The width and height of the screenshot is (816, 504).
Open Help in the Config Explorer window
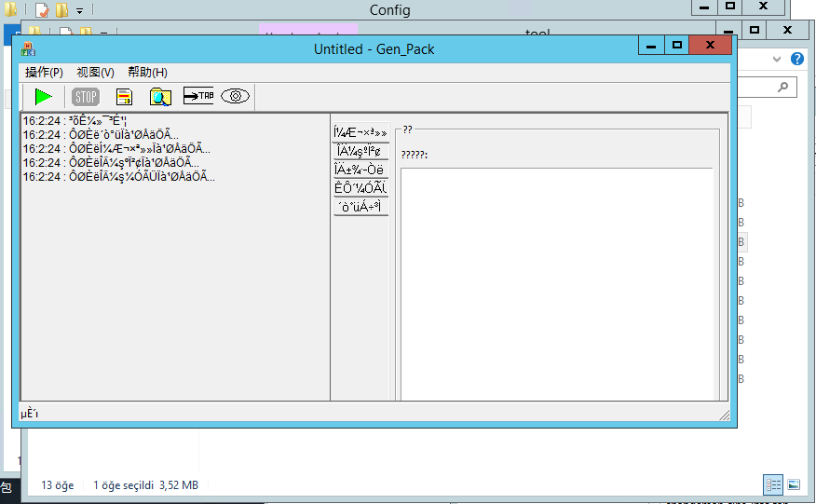pyautogui.click(x=796, y=59)
